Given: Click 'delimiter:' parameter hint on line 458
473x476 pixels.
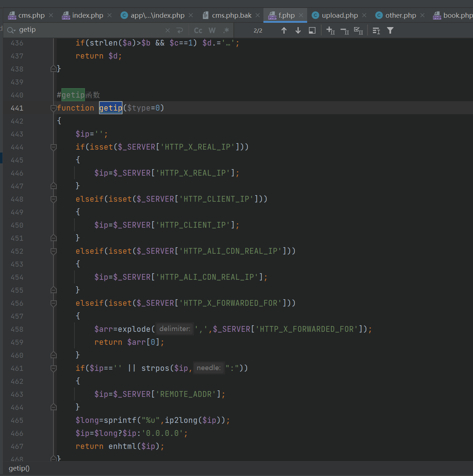Looking at the screenshot, I should click(175, 329).
